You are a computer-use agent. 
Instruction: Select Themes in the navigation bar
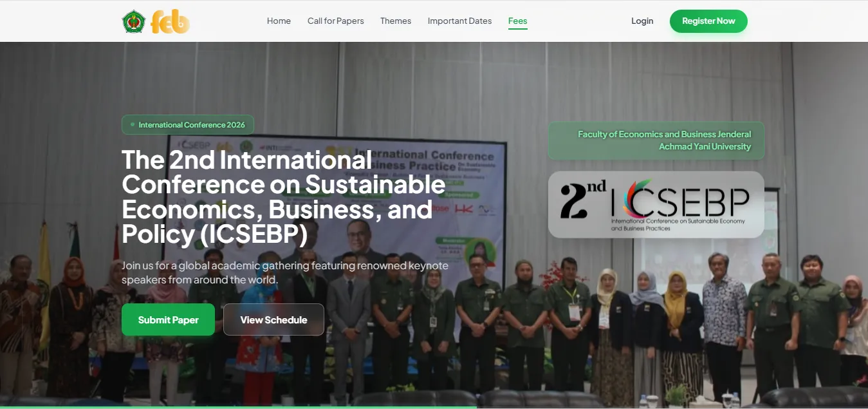point(395,21)
